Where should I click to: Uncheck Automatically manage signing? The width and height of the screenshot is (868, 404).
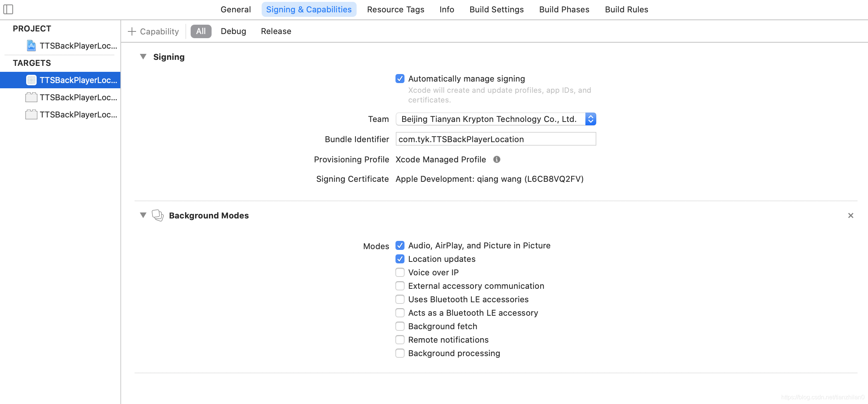pos(400,79)
